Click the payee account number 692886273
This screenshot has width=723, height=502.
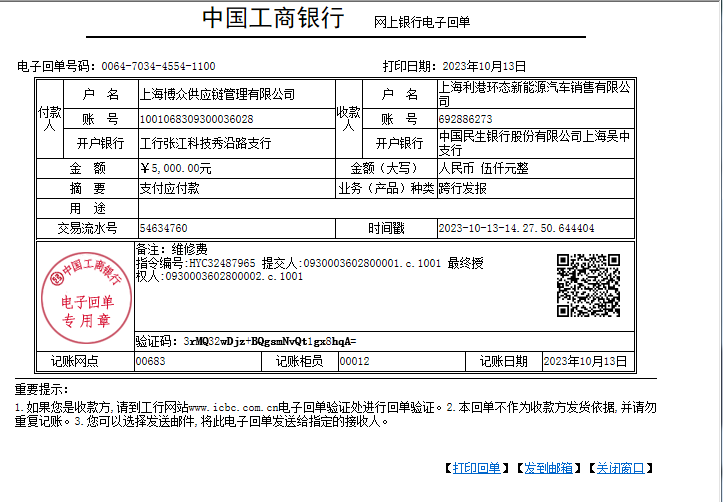click(x=465, y=119)
